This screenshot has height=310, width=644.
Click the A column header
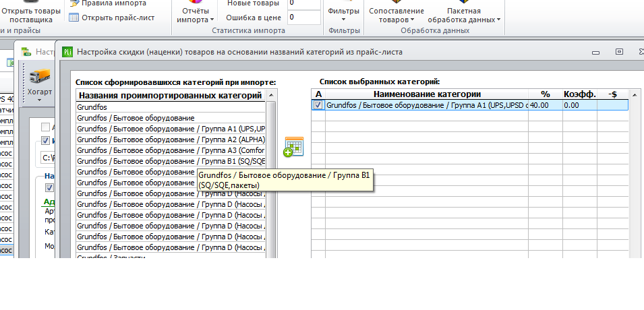tap(318, 94)
